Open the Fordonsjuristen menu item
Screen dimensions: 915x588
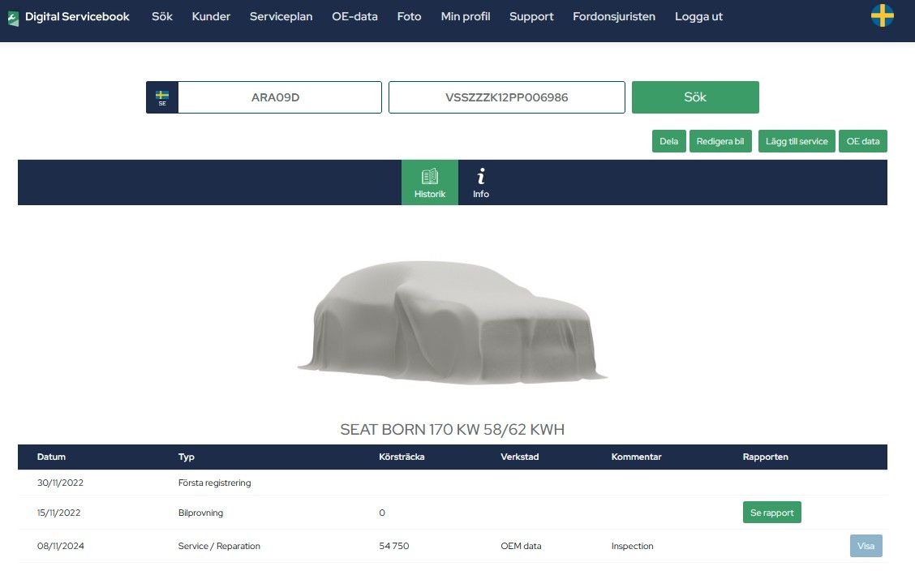point(614,16)
